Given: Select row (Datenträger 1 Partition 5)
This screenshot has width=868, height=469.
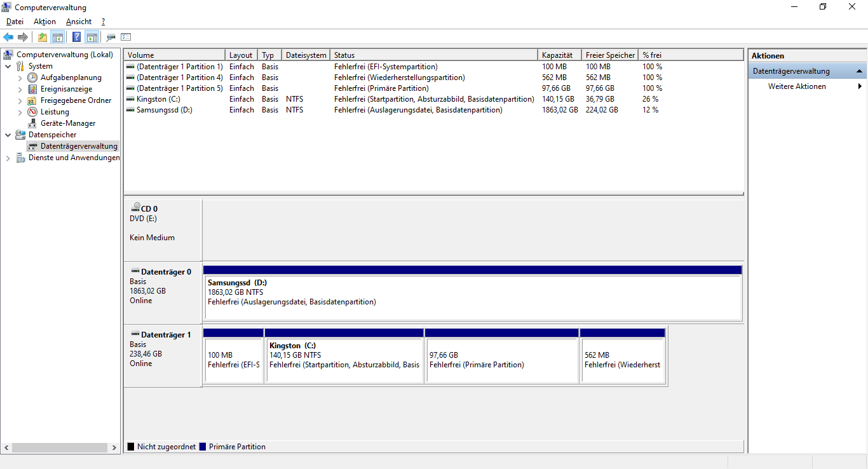Looking at the screenshot, I should [x=433, y=88].
